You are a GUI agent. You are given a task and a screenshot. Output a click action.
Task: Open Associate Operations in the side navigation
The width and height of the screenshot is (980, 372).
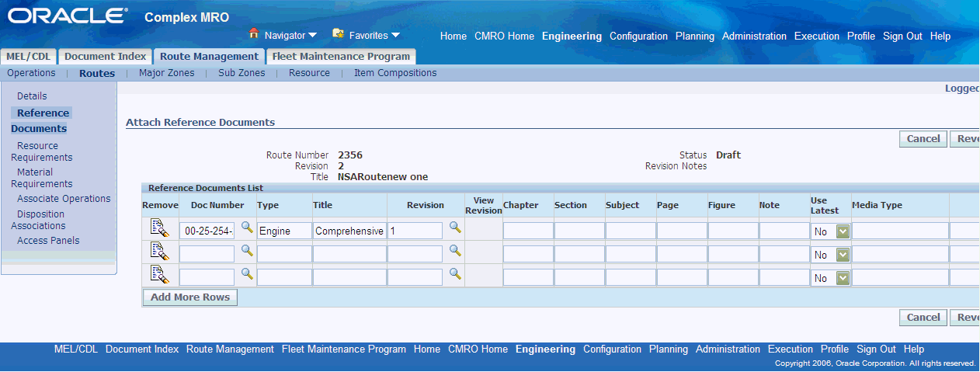[x=64, y=199]
